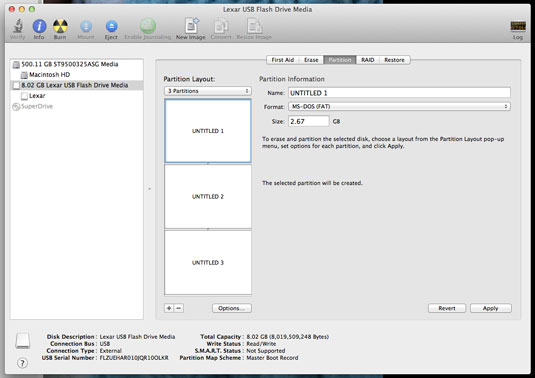
Task: Switch to the First Aid tab
Action: pos(283,60)
